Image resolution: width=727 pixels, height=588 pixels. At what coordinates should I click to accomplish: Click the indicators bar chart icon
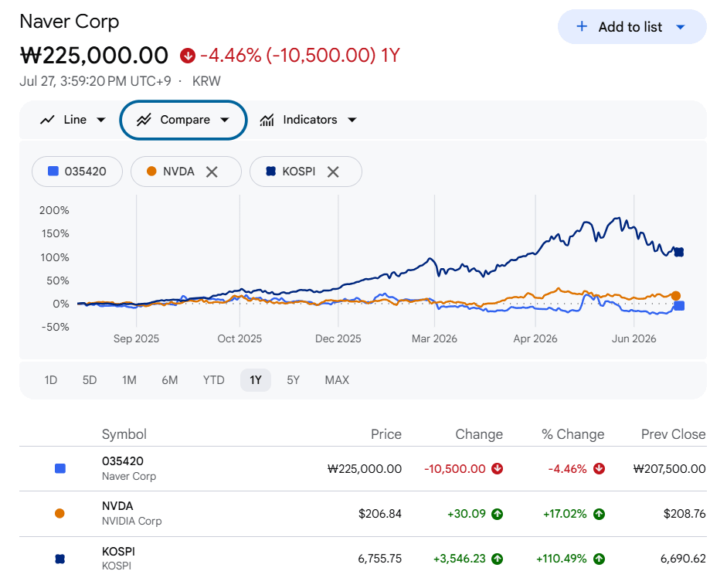(267, 120)
